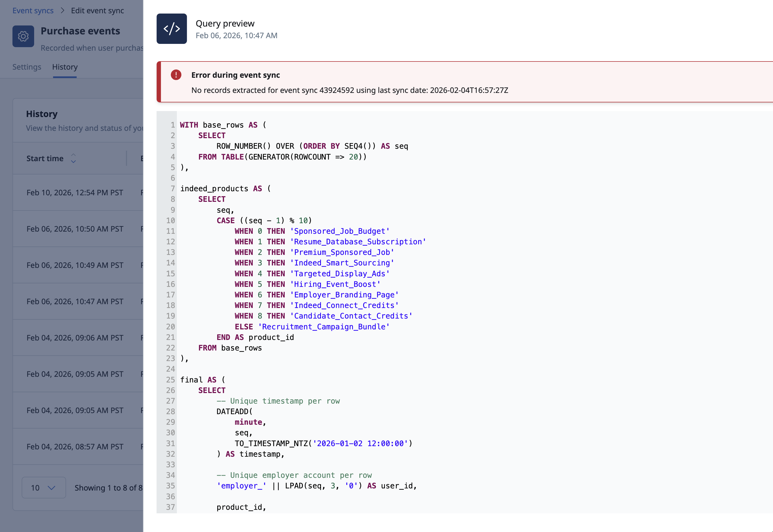Screen dimensions: 773x532
Task: Click the Start time column header
Action: pyautogui.click(x=45, y=158)
